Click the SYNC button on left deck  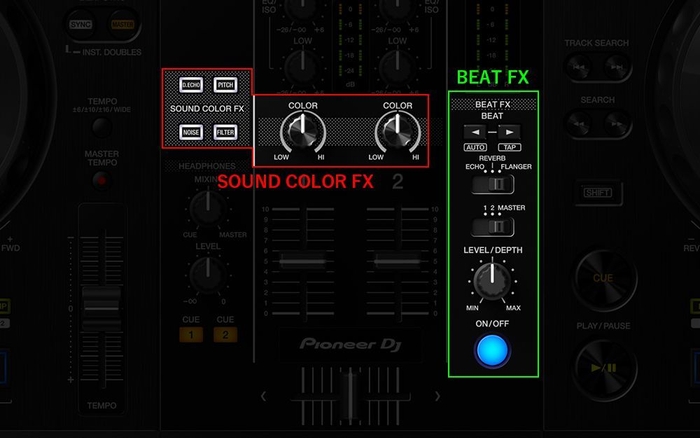click(x=81, y=25)
